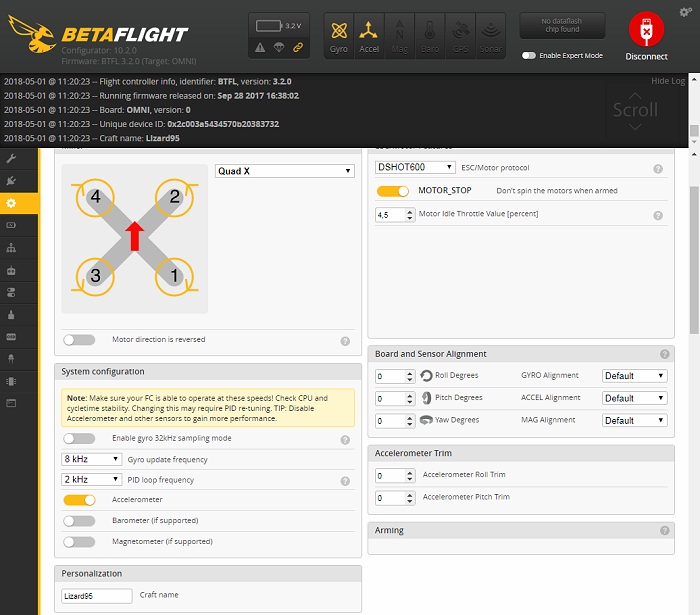Show help for gyro 32kHz sampling mode
This screenshot has height=615, width=700.
click(x=345, y=440)
